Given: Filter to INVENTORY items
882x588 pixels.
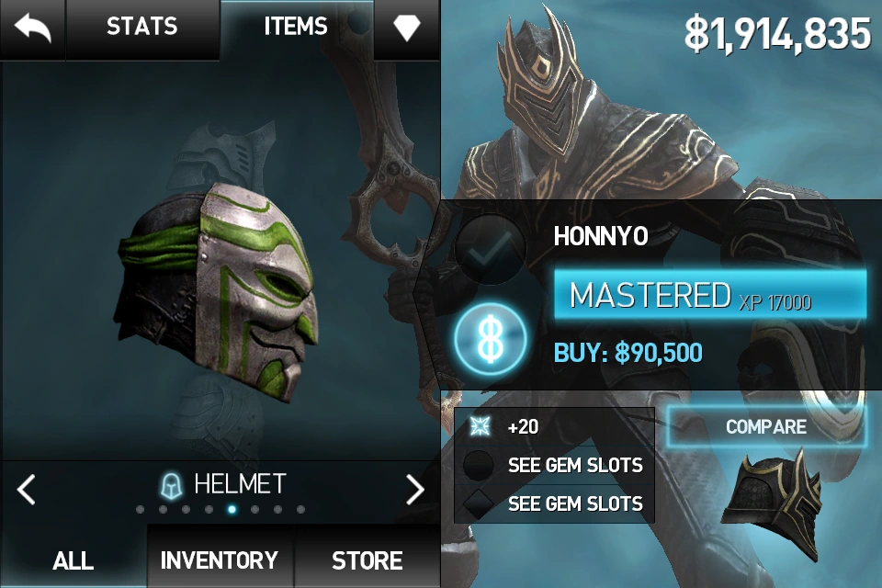Looking at the screenshot, I should click(220, 560).
